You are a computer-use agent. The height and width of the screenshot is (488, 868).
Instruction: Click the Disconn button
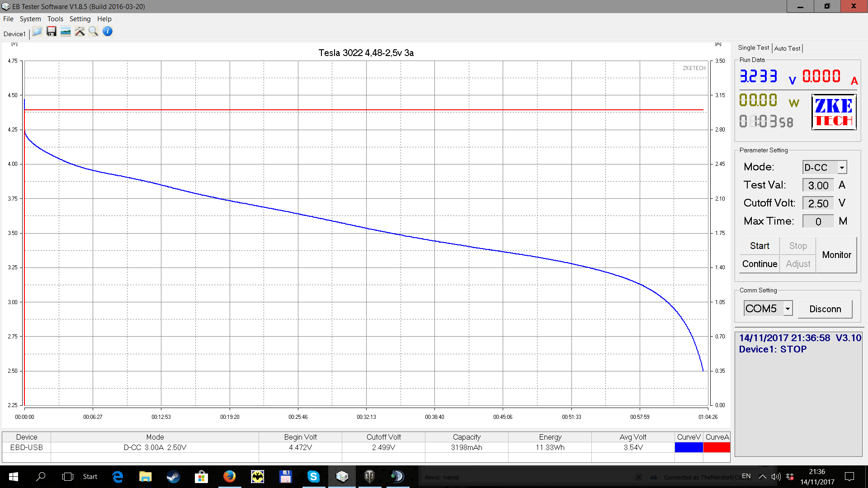(x=825, y=309)
